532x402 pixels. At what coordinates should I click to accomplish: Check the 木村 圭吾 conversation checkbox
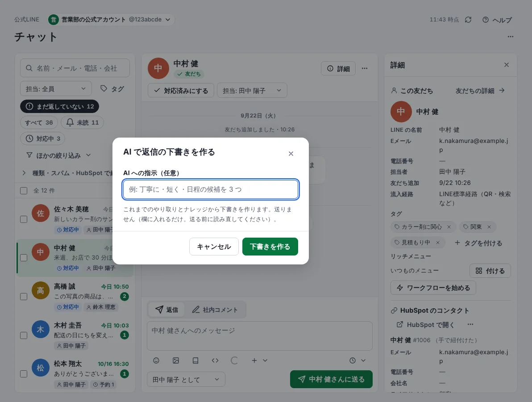point(24,335)
